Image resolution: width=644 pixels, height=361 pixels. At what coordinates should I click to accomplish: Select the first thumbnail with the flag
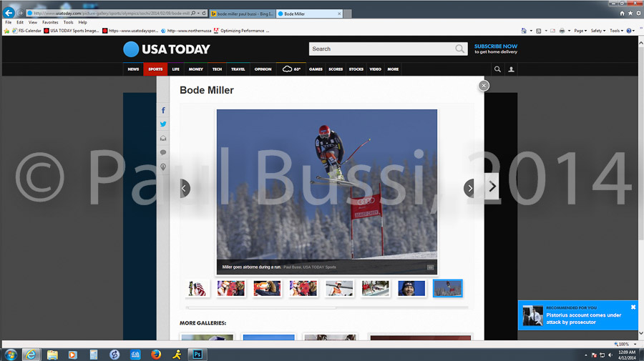[x=196, y=288]
